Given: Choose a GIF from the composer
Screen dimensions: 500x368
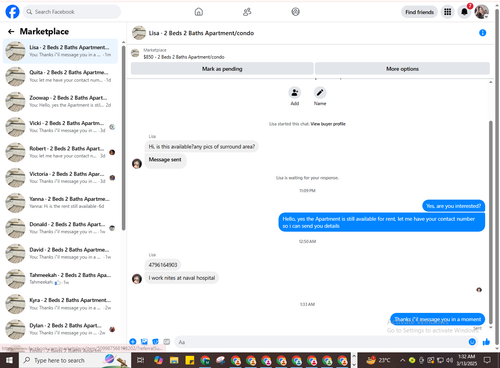Looking at the screenshot, I should pos(167,342).
